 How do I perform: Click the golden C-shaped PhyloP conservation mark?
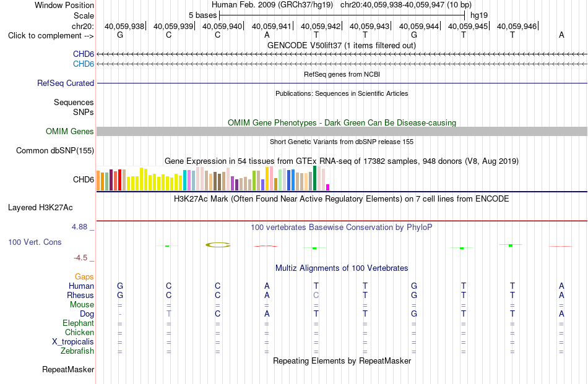click(x=218, y=245)
